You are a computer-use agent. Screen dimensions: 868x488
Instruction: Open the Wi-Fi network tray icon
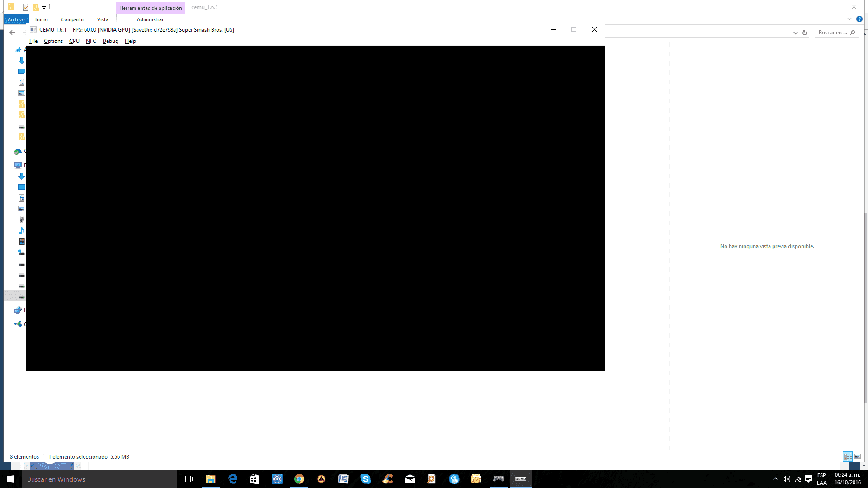click(798, 479)
